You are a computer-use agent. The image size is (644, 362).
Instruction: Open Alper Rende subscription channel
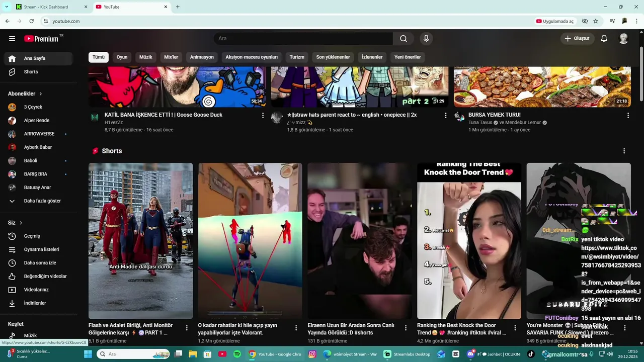[x=38, y=121]
